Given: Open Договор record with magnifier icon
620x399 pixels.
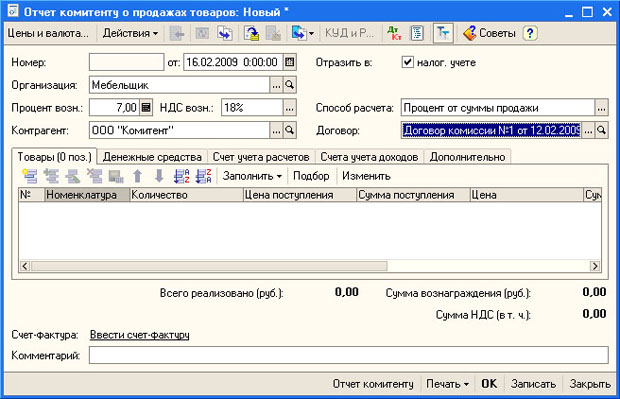Looking at the screenshot, I should 601,130.
